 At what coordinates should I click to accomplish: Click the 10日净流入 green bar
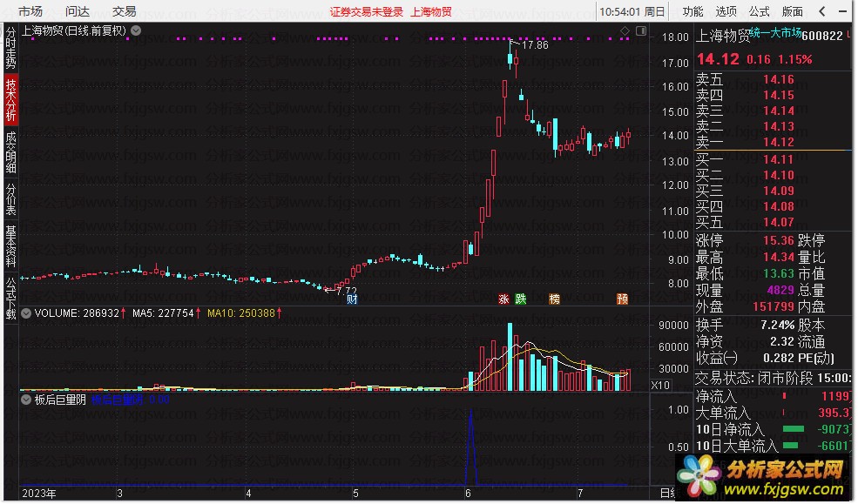coord(794,429)
